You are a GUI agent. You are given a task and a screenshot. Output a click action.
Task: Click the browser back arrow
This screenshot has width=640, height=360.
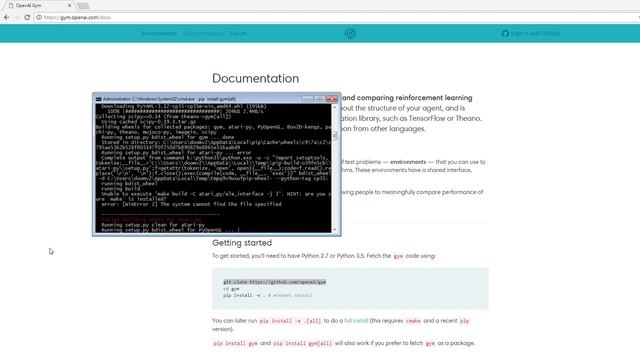(x=7, y=17)
